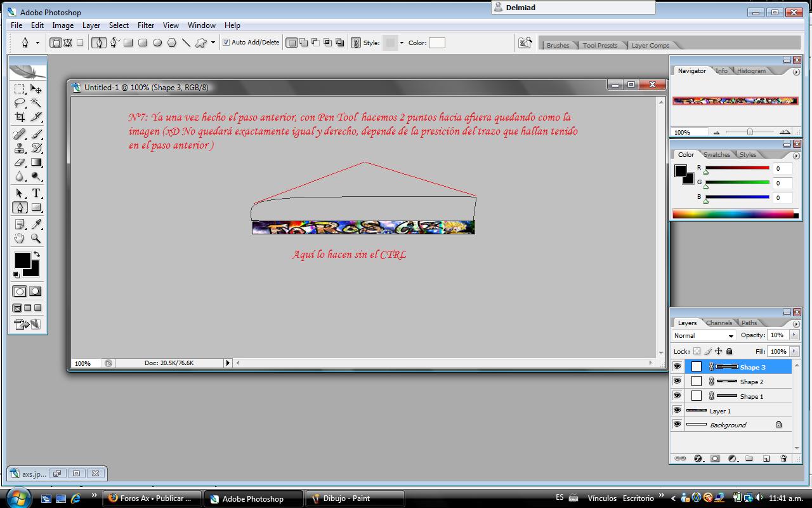Screen dimensions: 812x508
Task: Select the Gradient tool
Action: coord(36,162)
